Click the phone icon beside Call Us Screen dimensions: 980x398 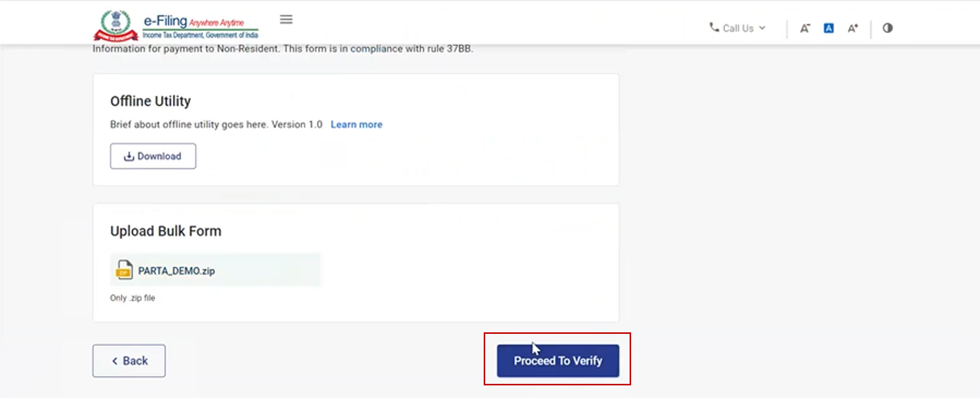click(x=714, y=27)
